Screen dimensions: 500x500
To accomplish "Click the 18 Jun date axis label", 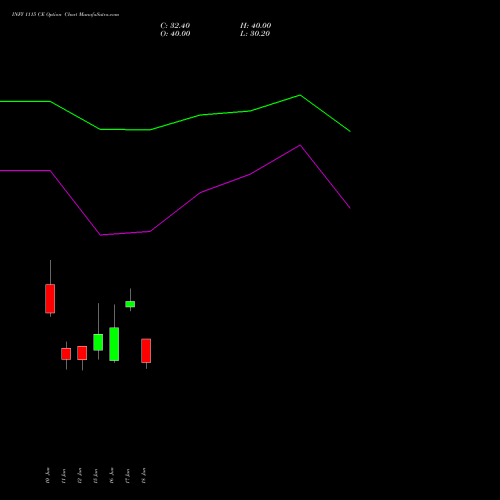I will click(x=144, y=476).
